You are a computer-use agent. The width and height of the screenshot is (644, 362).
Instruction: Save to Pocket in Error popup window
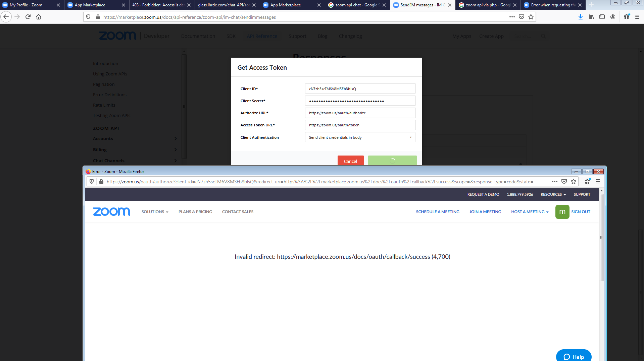564,181
